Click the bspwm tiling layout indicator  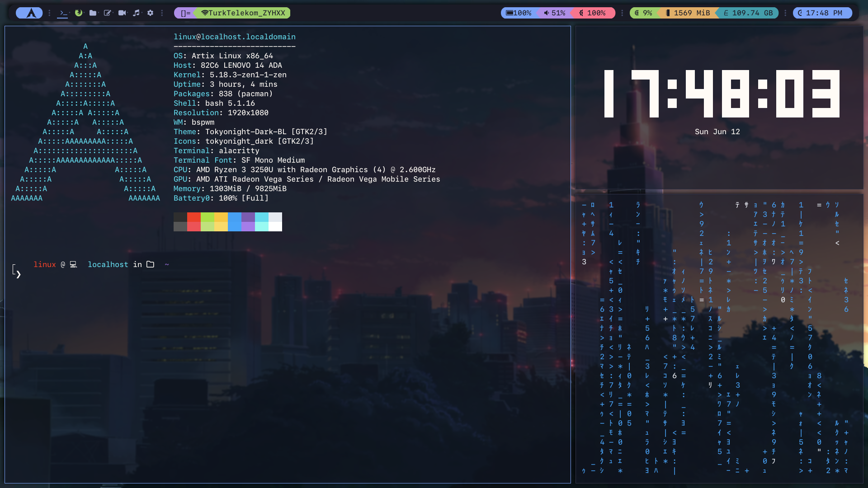pyautogui.click(x=185, y=13)
